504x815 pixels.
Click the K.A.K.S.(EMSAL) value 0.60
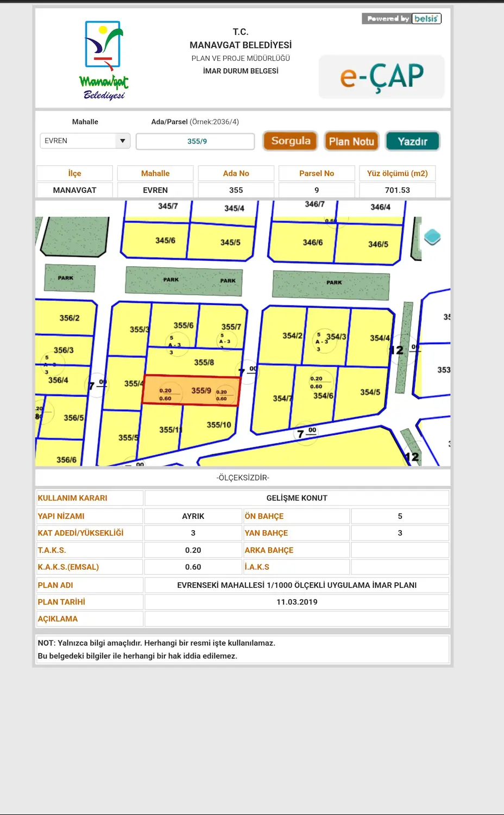click(x=193, y=567)
